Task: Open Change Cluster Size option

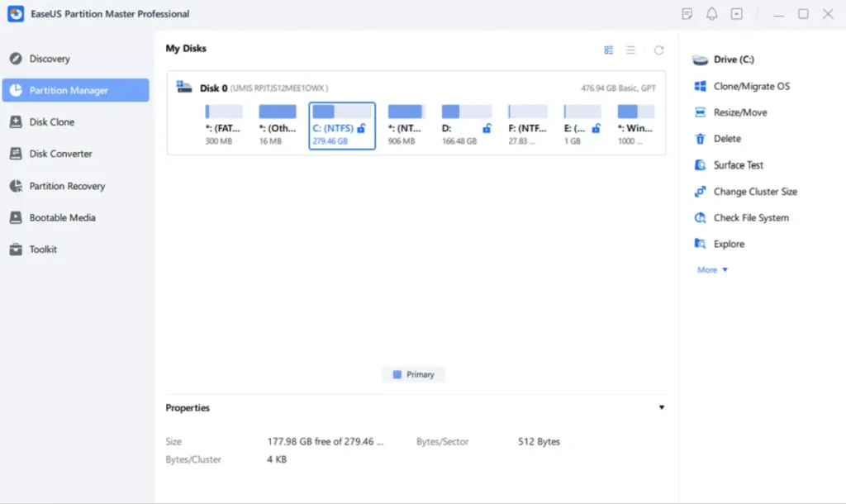Action: click(x=753, y=191)
